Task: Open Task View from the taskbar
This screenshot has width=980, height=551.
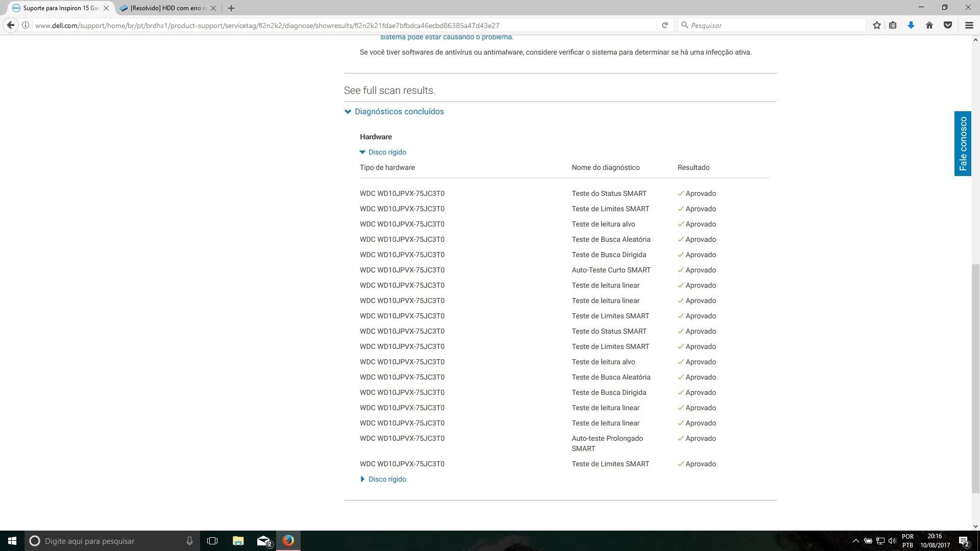Action: pos(212,541)
